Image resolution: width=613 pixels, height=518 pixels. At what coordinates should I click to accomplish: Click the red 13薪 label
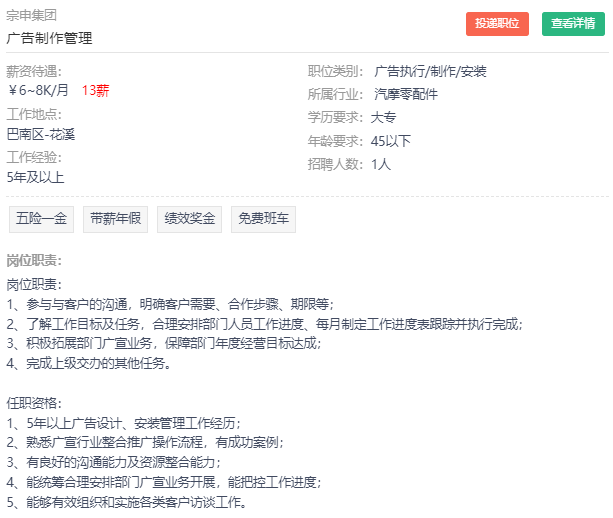(x=95, y=91)
